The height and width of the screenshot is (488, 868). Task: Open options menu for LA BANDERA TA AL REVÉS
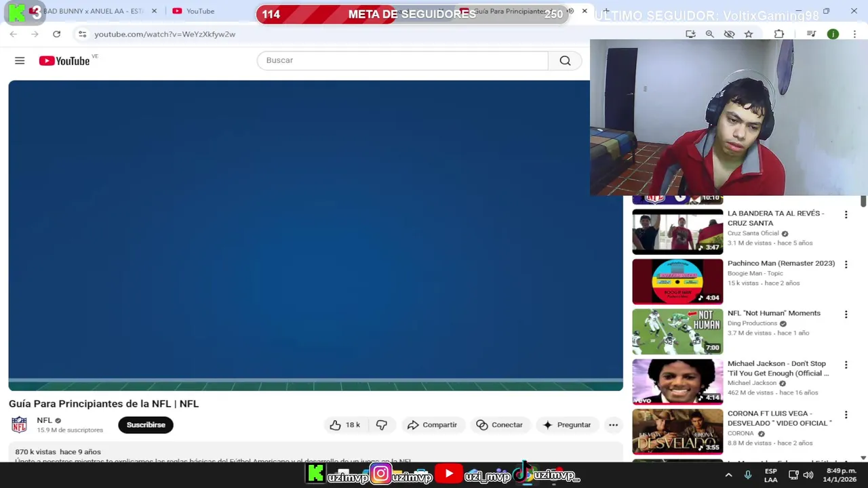846,215
